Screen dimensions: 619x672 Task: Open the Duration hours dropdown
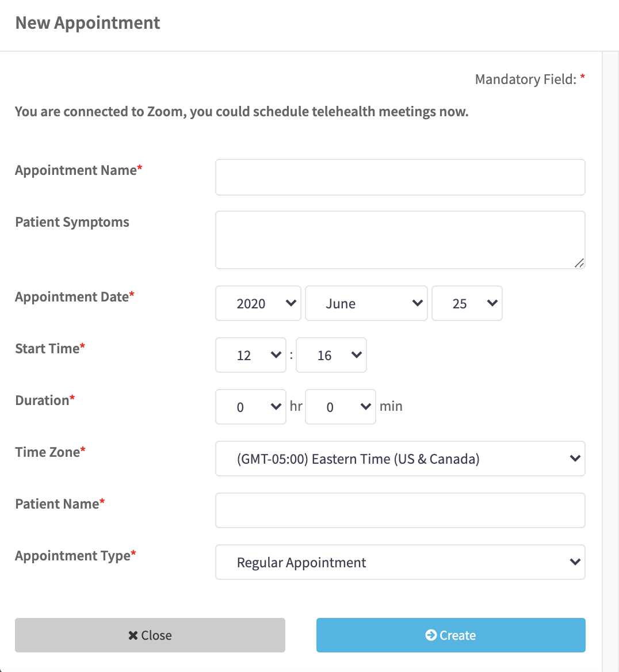tap(251, 407)
